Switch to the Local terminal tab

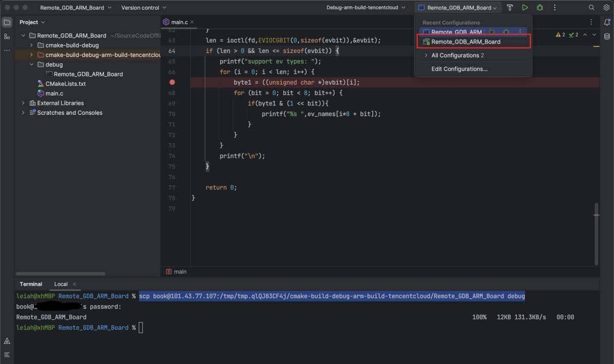coord(60,284)
